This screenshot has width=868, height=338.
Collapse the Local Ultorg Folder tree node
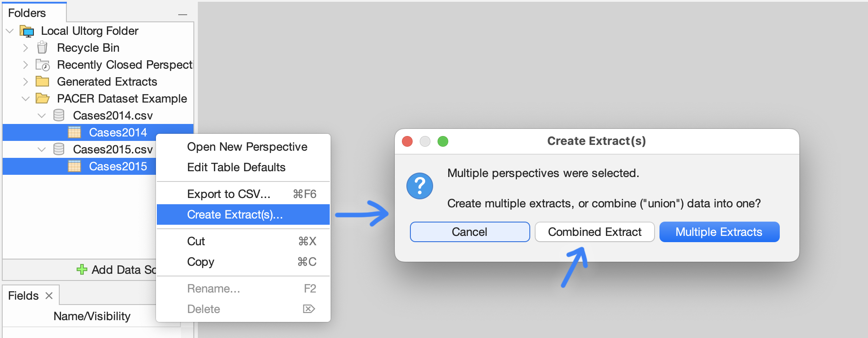click(9, 30)
